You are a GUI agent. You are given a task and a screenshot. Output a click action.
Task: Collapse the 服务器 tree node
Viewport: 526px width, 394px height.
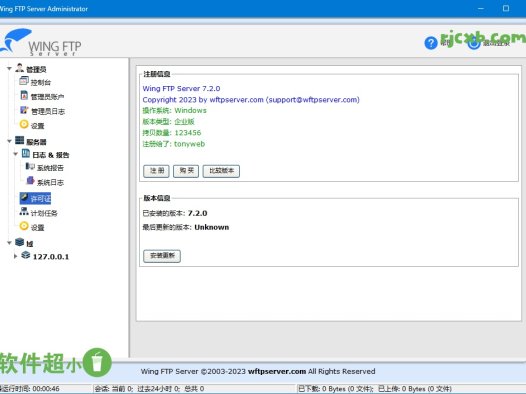[x=9, y=141]
